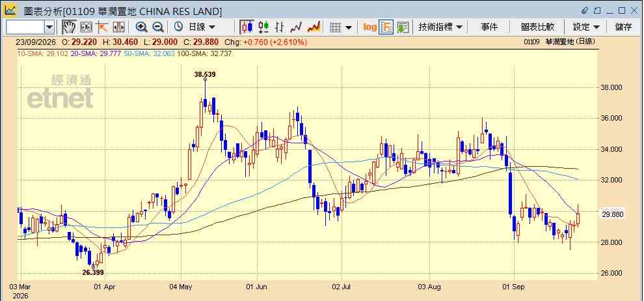The image size is (644, 301).
Task: Open the 技術指標 dropdown menu
Action: [440, 27]
